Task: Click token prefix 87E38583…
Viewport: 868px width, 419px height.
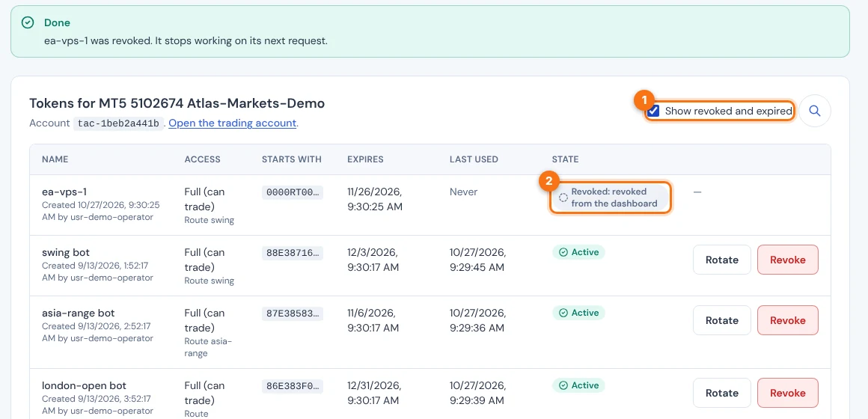Action: [x=293, y=314]
